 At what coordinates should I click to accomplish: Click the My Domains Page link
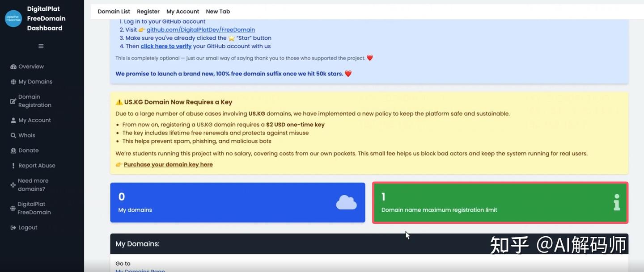[x=140, y=270]
